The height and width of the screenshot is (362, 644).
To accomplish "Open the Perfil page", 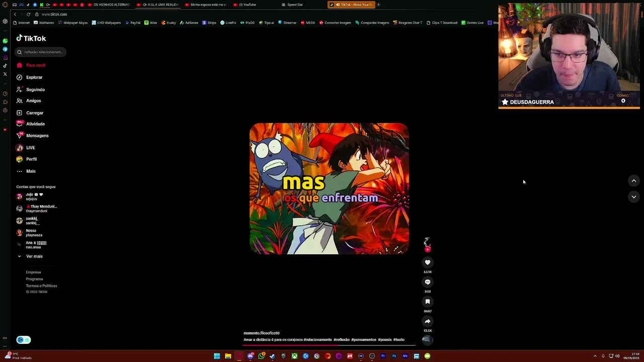I will tap(27, 159).
